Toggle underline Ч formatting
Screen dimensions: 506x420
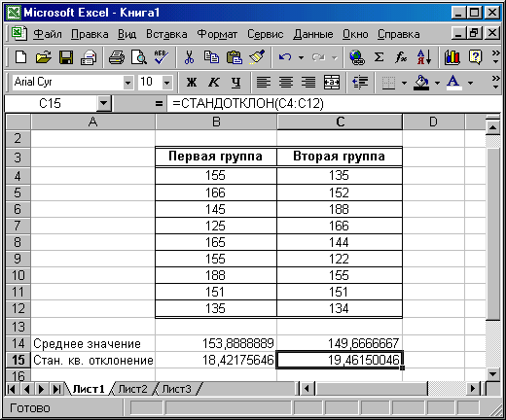(236, 83)
